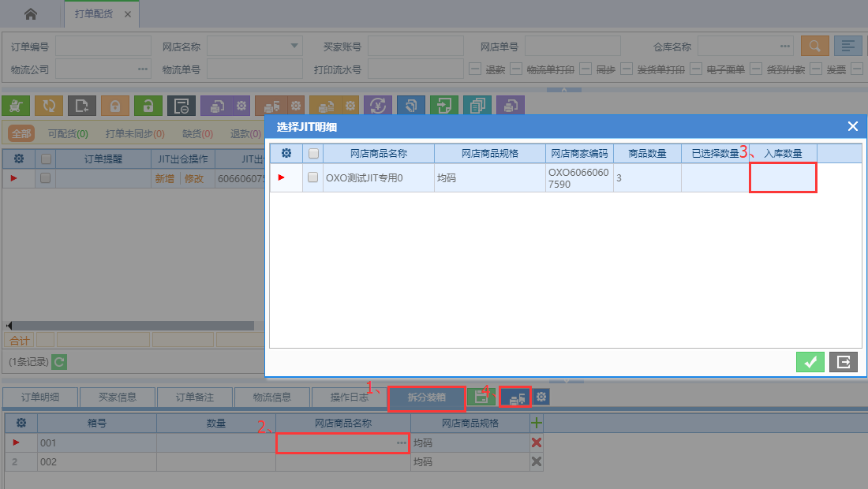Screen dimensions: 868x489
Task: Click the blue list-lines filter icon
Action: coord(848,47)
